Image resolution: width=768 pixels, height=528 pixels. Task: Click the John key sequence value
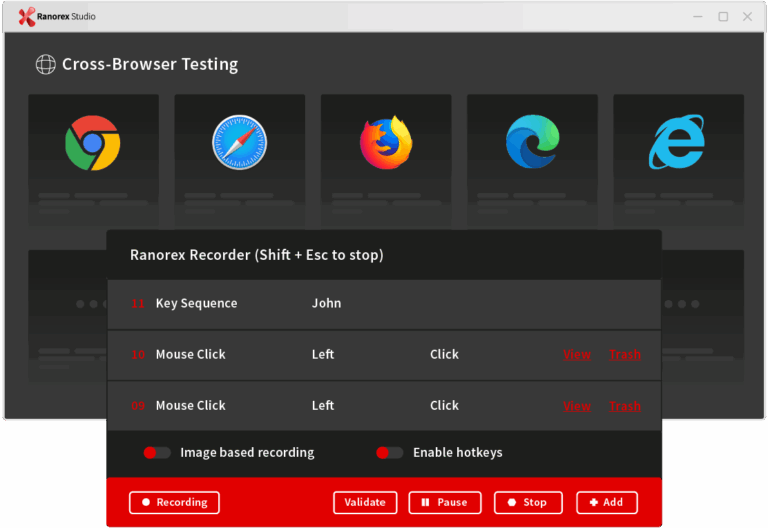pyautogui.click(x=327, y=303)
